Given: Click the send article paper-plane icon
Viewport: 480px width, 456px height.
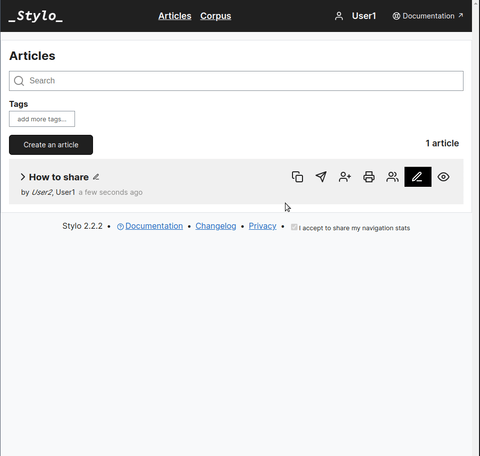Looking at the screenshot, I should pos(321,177).
